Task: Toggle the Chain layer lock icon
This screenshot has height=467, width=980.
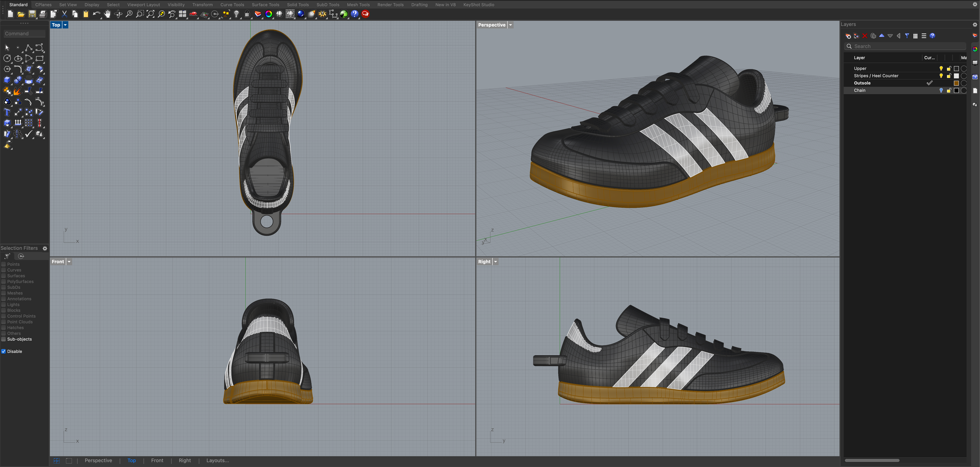Action: [x=949, y=91]
